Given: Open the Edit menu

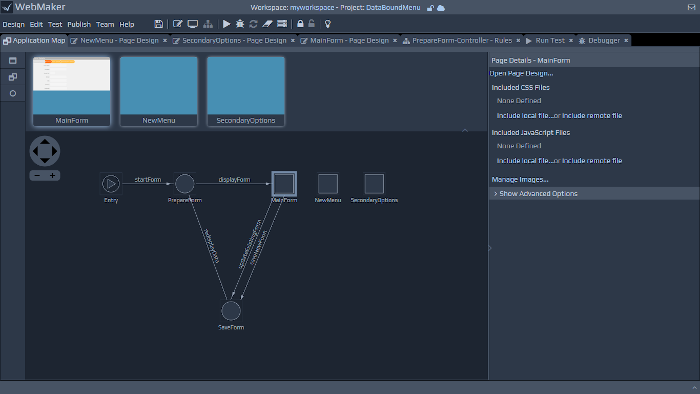Looking at the screenshot, I should click(36, 25).
